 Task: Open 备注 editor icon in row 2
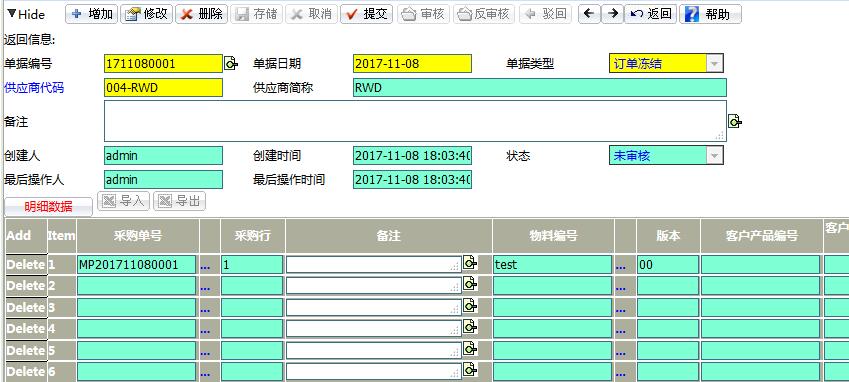[469, 284]
